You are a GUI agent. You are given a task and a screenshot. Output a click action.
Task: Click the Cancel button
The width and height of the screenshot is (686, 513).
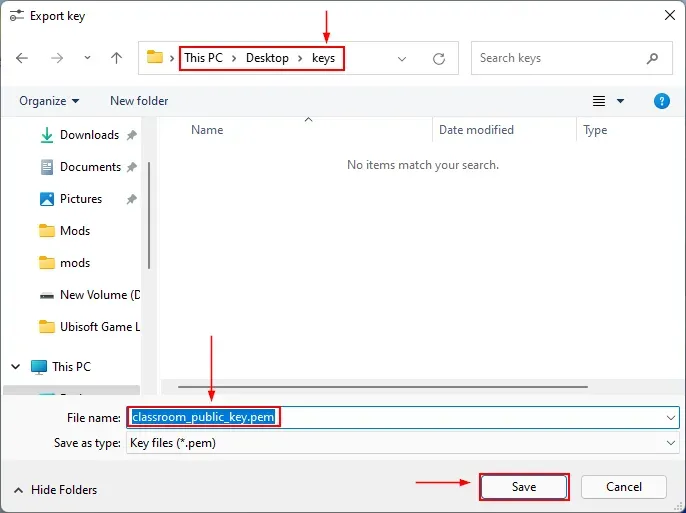(x=624, y=487)
